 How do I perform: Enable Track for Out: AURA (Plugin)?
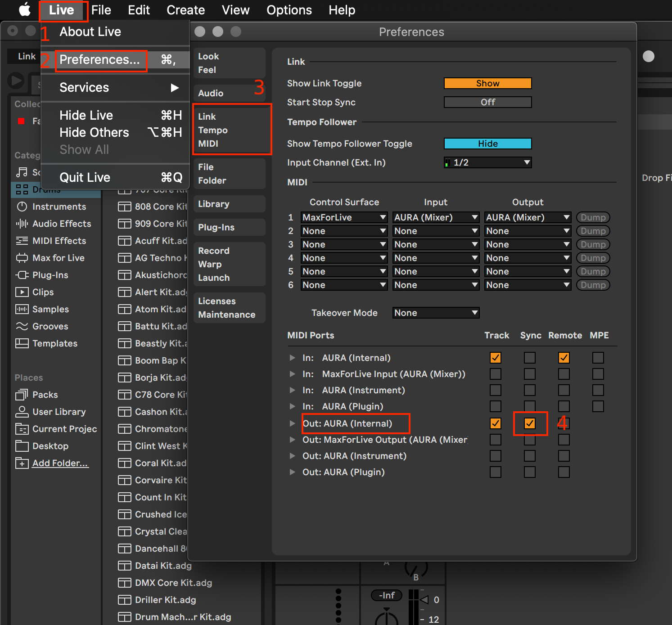click(496, 472)
